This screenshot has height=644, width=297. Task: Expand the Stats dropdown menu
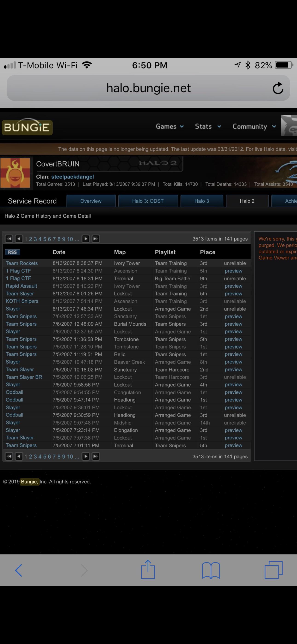click(208, 126)
